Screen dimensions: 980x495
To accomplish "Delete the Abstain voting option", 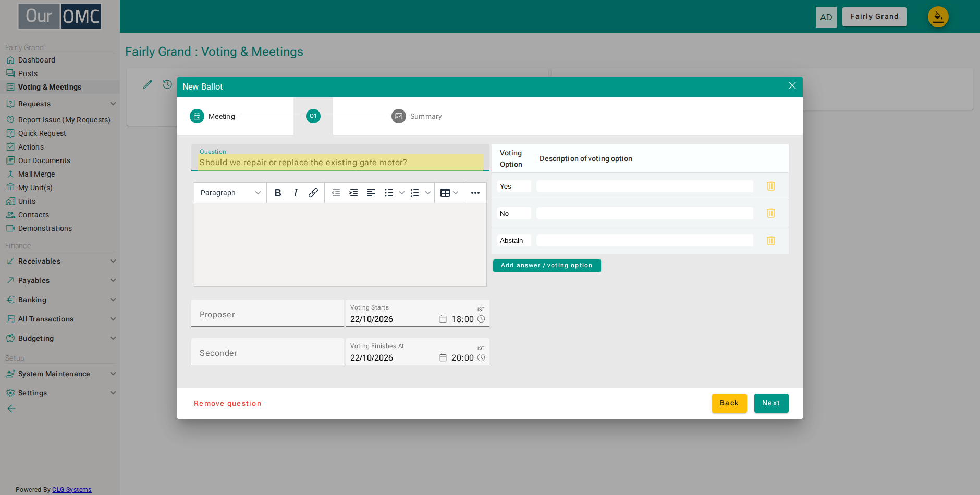I will click(x=771, y=241).
